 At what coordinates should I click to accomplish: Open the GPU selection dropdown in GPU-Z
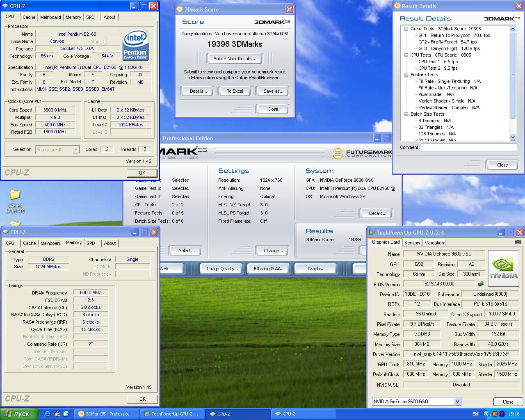coord(458,402)
